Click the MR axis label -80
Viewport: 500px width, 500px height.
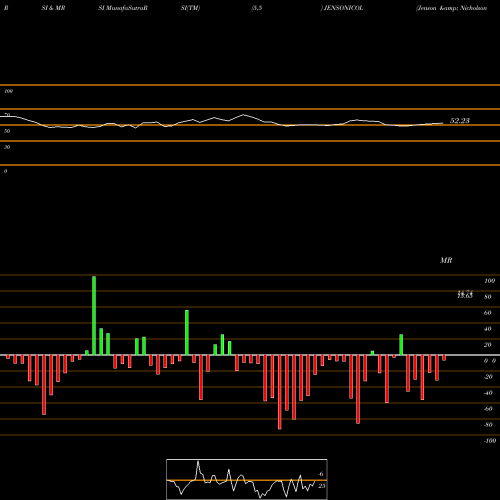[x=488, y=425]
